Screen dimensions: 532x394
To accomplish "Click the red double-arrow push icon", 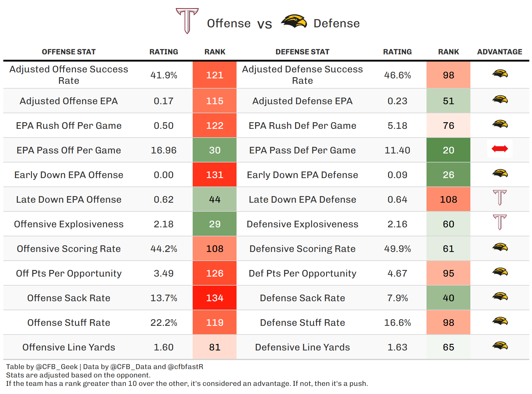I will pos(500,149).
